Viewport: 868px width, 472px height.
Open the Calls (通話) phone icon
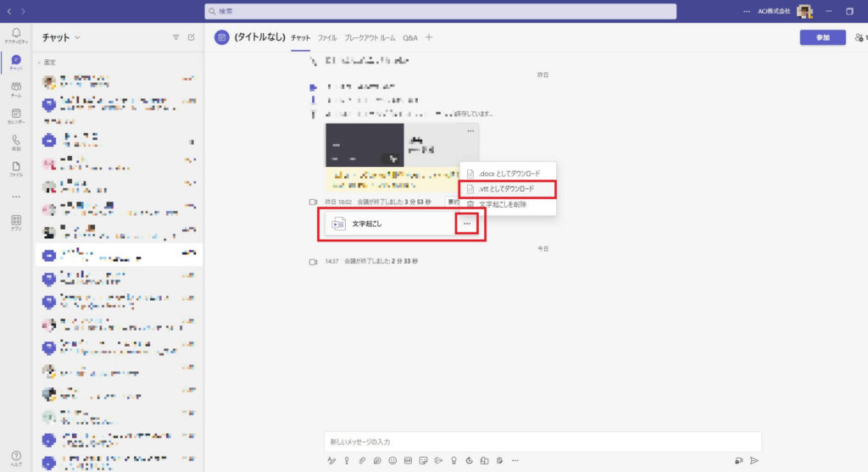click(16, 142)
